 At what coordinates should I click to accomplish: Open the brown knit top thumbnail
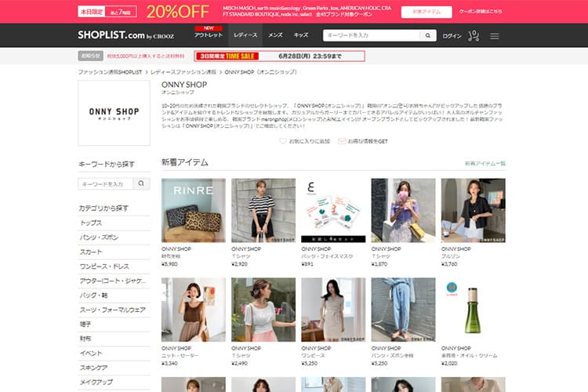(x=194, y=310)
